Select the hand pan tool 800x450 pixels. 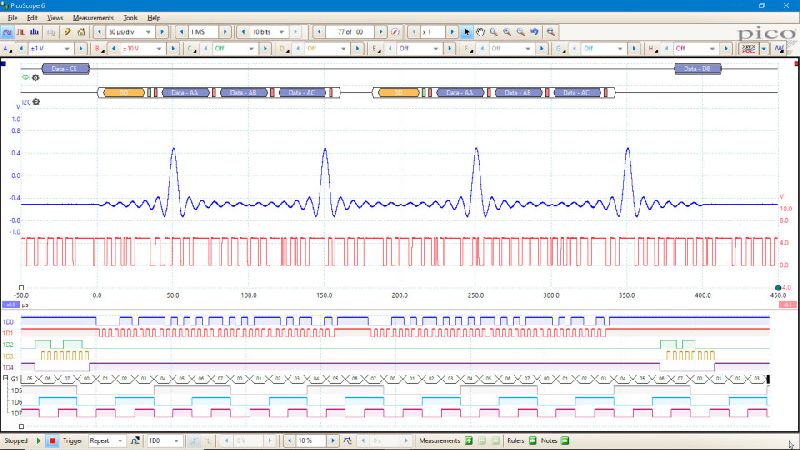pos(480,32)
